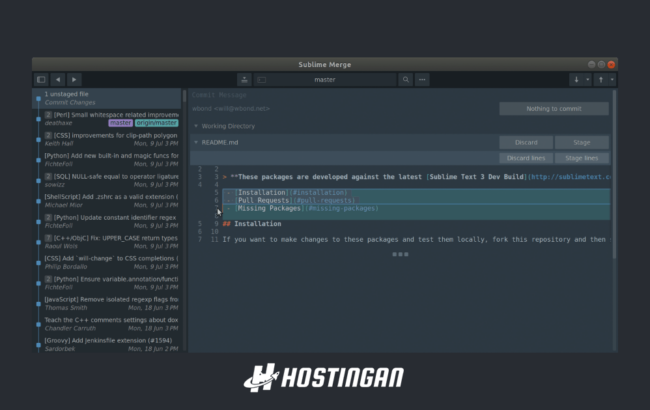The height and width of the screenshot is (410, 650).
Task: Select Python constant identifier regex commit
Action: coord(107,221)
